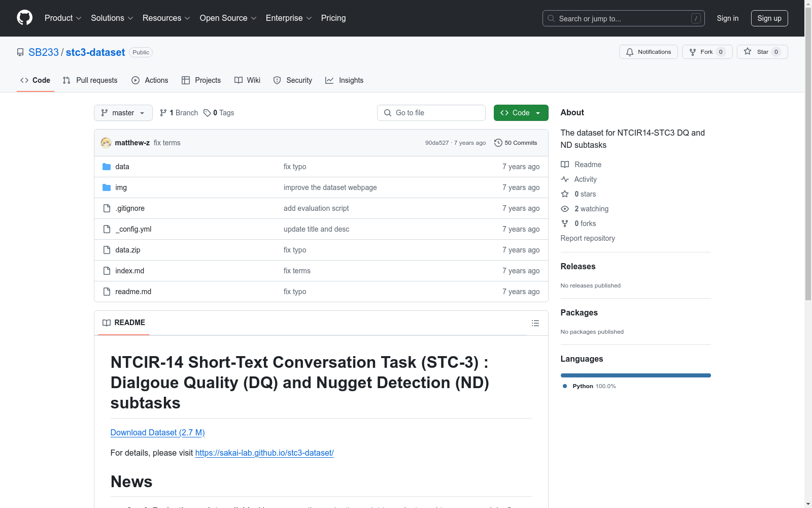Open the stc3-dataset repository link
Viewport: 812px width, 508px height.
pyautogui.click(x=95, y=52)
